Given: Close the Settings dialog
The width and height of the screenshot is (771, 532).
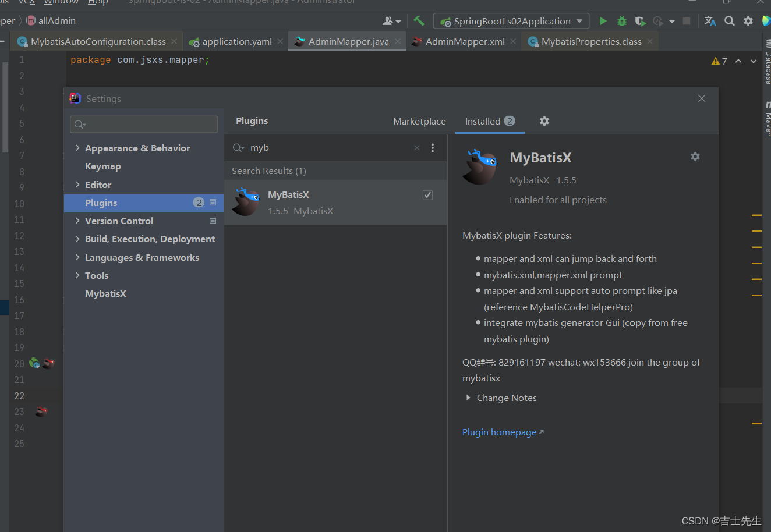Looking at the screenshot, I should coord(702,98).
